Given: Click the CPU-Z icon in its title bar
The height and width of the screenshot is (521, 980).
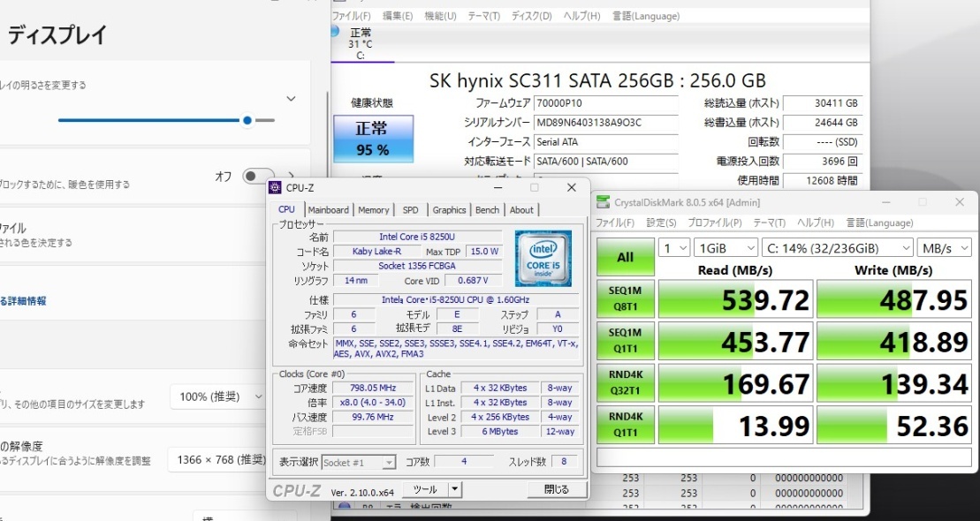Looking at the screenshot, I should (x=277, y=187).
